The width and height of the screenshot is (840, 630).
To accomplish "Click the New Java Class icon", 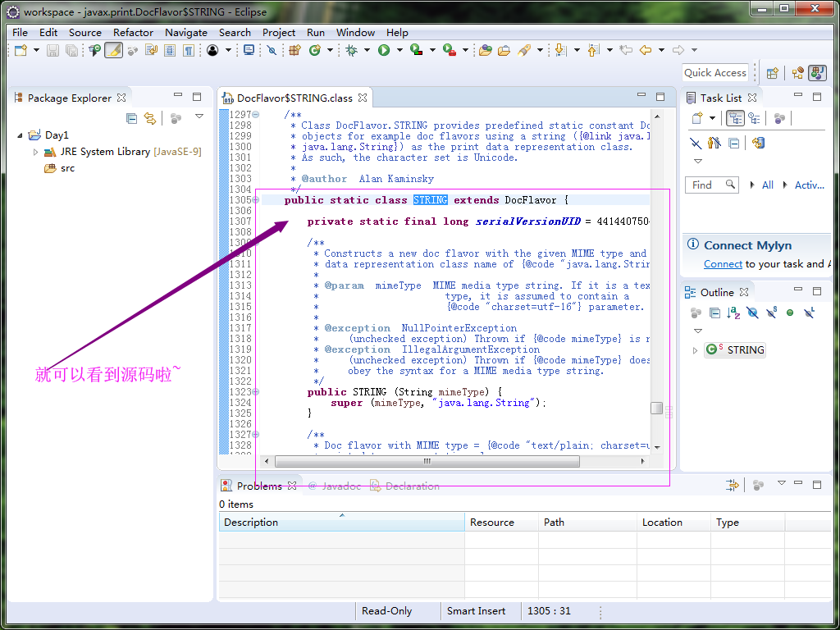I will [x=314, y=51].
